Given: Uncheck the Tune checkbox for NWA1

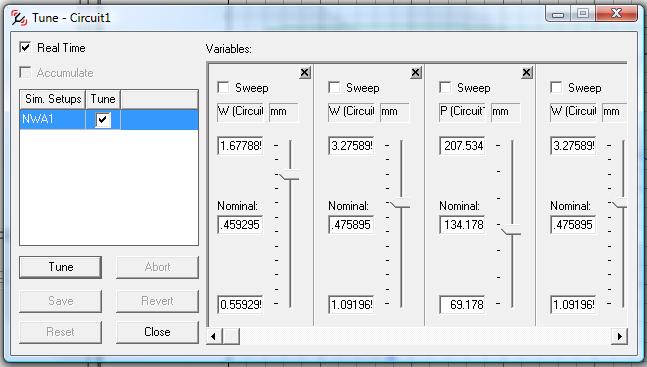Looking at the screenshot, I should (103, 120).
